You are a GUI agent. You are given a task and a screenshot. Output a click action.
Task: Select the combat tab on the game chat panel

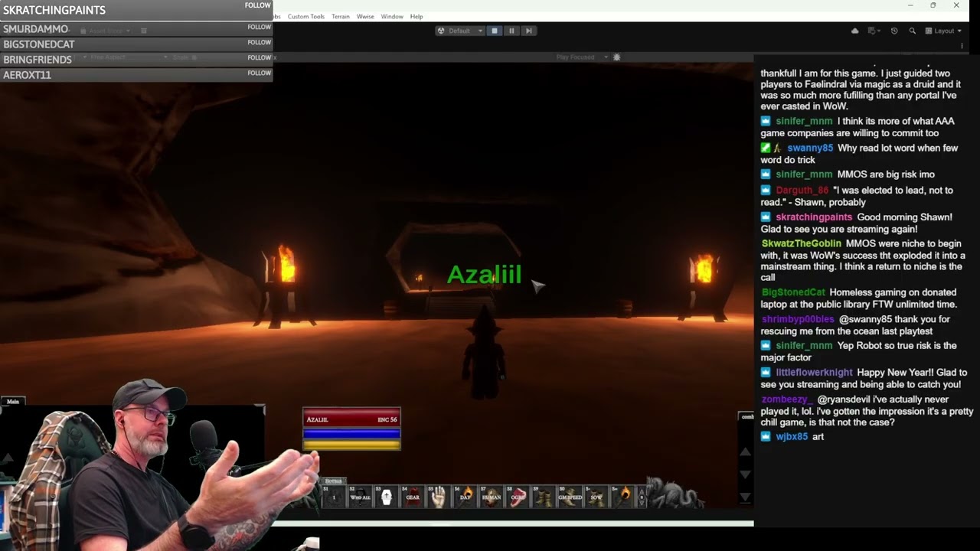coord(746,416)
